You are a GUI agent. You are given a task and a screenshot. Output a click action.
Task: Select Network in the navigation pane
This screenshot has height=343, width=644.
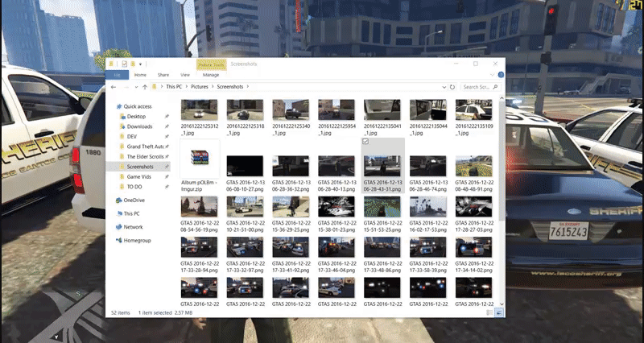(133, 227)
